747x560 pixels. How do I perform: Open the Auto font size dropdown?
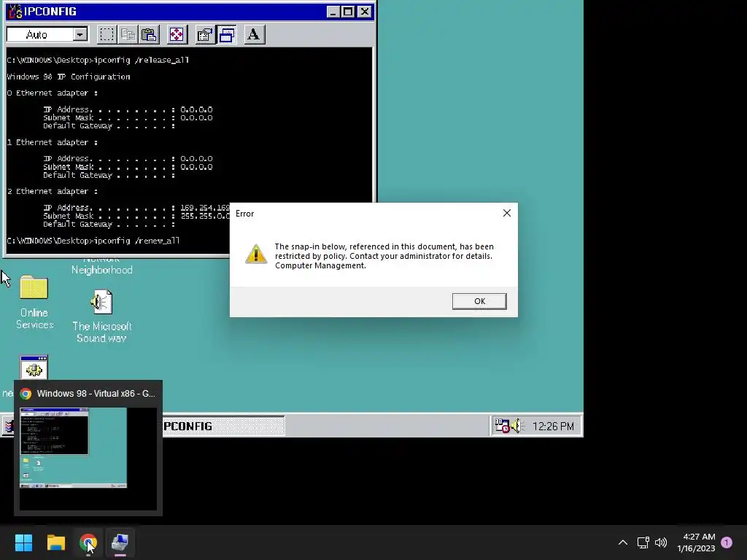pos(80,34)
